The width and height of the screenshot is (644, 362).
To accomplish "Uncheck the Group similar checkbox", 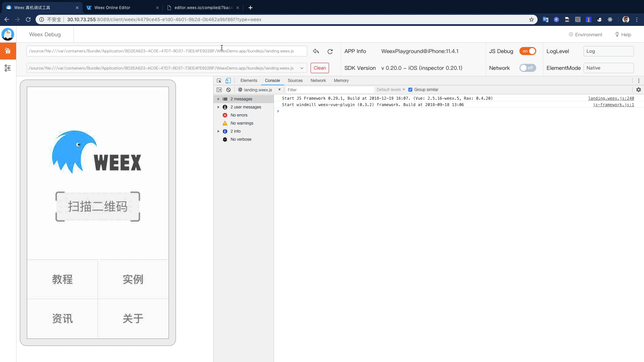I will point(410,90).
